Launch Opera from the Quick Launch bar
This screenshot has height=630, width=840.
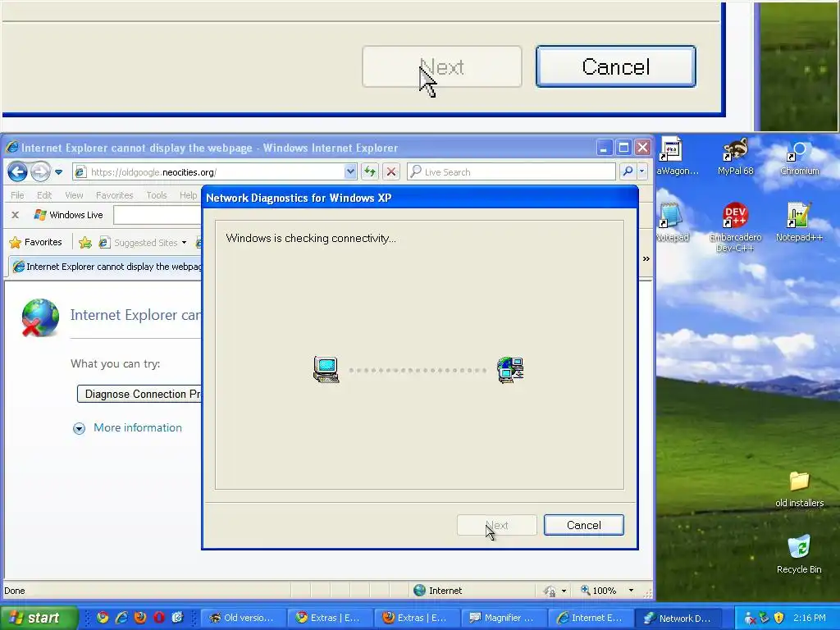[159, 618]
